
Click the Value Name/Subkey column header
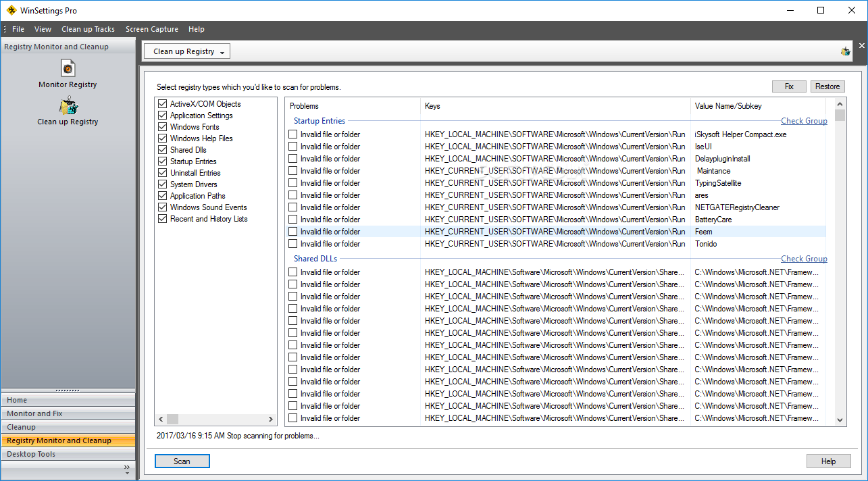[758, 106]
